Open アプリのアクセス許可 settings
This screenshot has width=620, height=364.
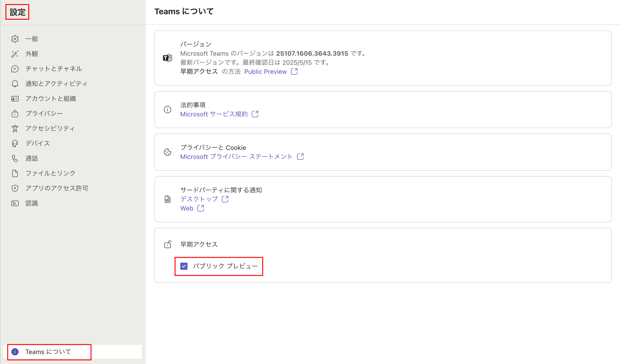pos(73,188)
